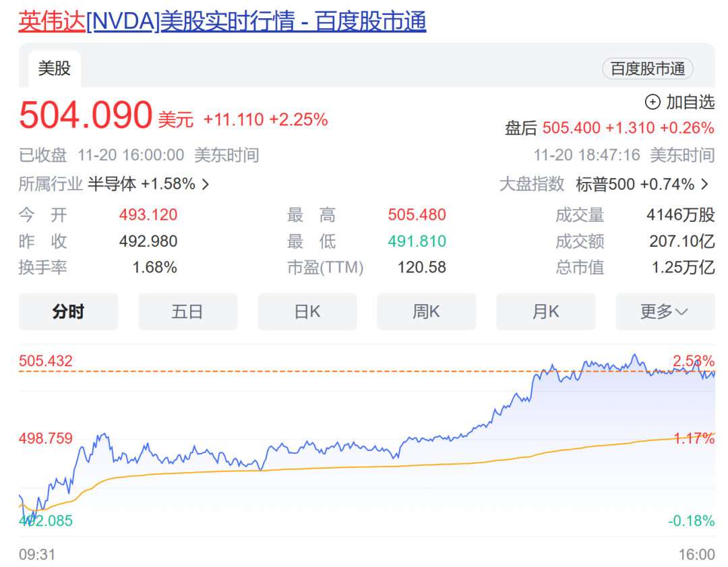Click the change value +11.110
This screenshot has width=728, height=567.
coord(233,120)
